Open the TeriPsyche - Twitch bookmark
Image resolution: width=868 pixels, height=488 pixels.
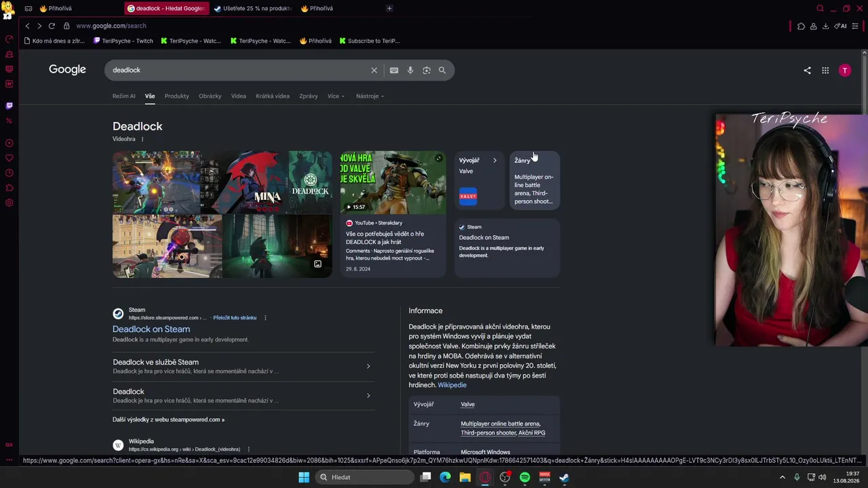tap(123, 41)
